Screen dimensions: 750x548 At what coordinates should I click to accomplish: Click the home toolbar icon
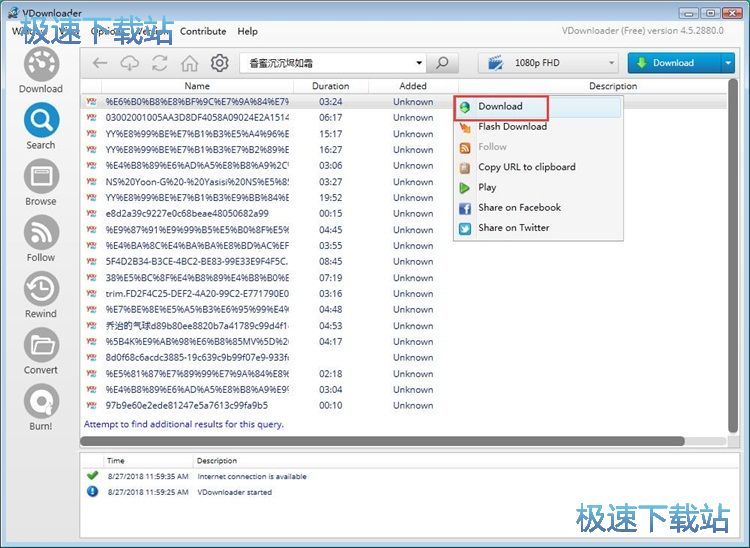189,63
